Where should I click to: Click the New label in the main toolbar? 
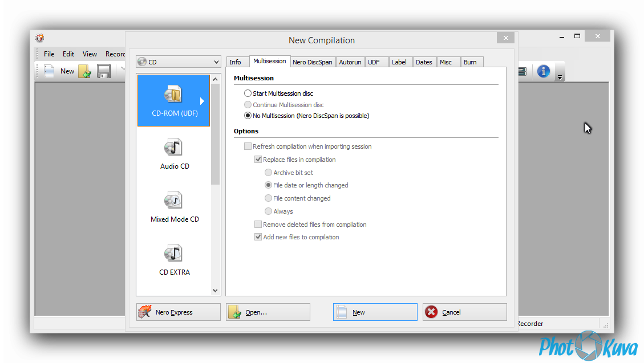[67, 71]
